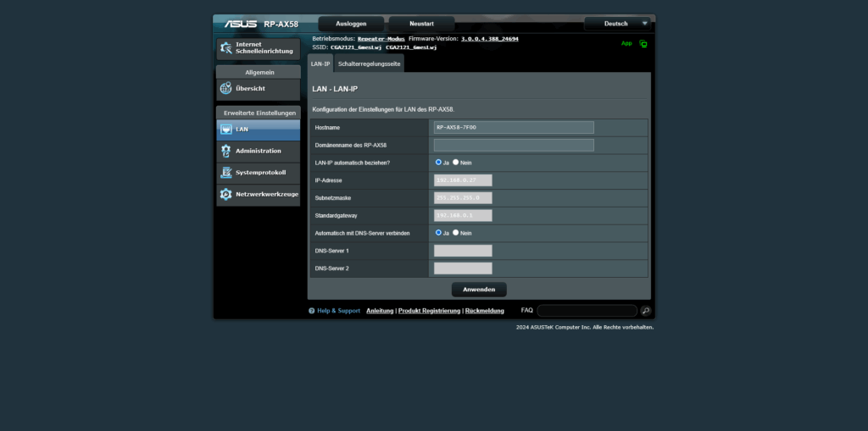The image size is (868, 431).
Task: Switch to the Schalterregelungsseite tab
Action: 369,64
